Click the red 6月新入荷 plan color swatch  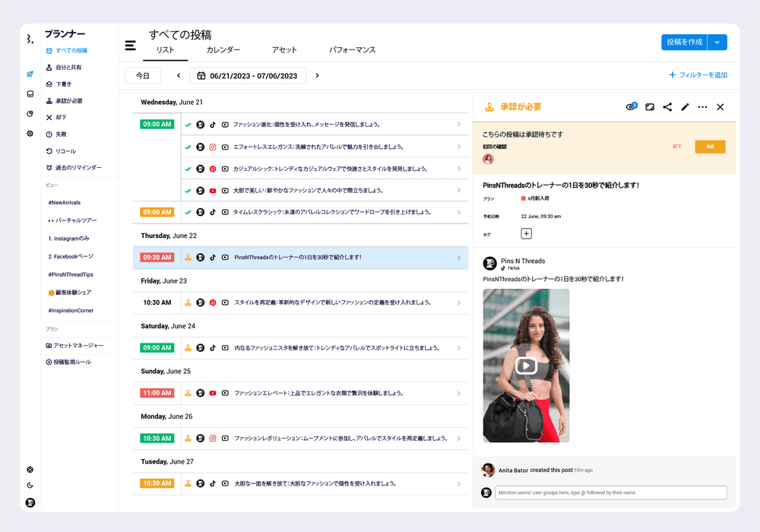click(524, 198)
